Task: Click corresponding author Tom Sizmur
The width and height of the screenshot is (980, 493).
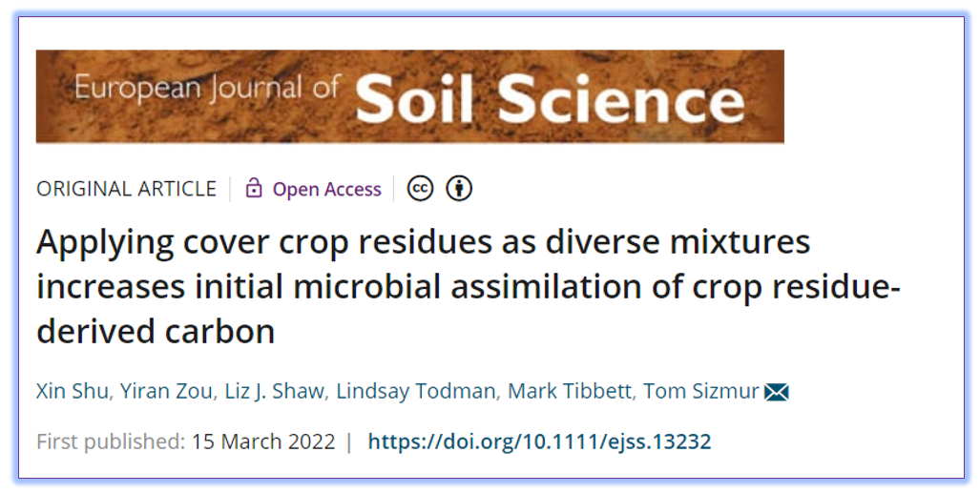Action: [701, 391]
